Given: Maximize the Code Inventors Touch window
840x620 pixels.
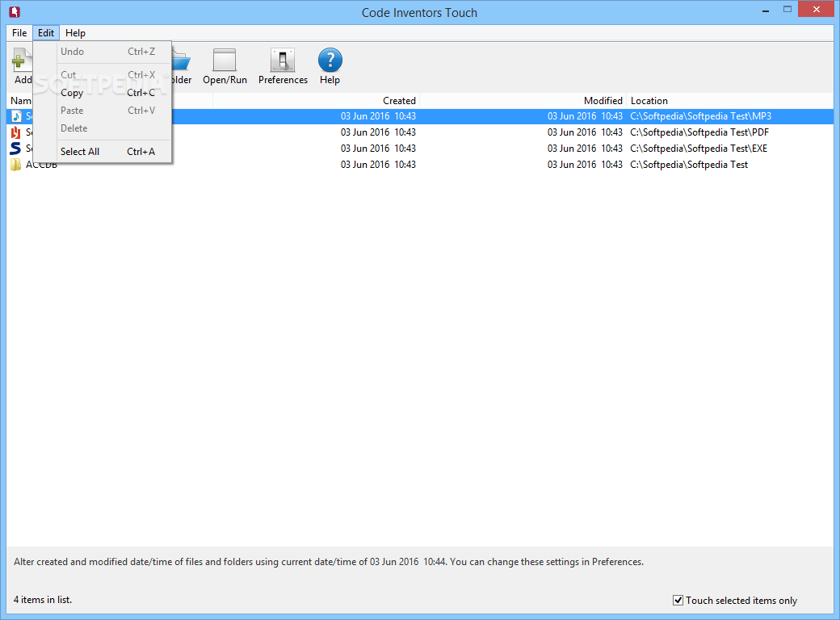Looking at the screenshot, I should click(787, 10).
